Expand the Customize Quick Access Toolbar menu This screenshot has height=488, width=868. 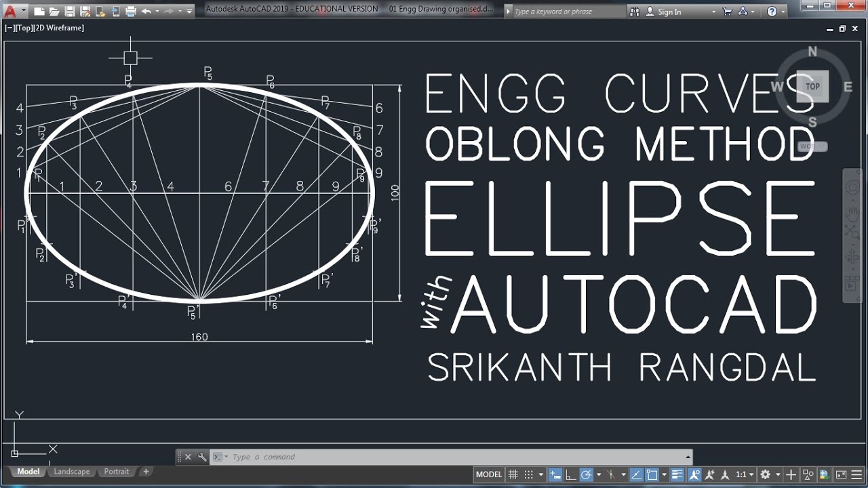tap(190, 12)
